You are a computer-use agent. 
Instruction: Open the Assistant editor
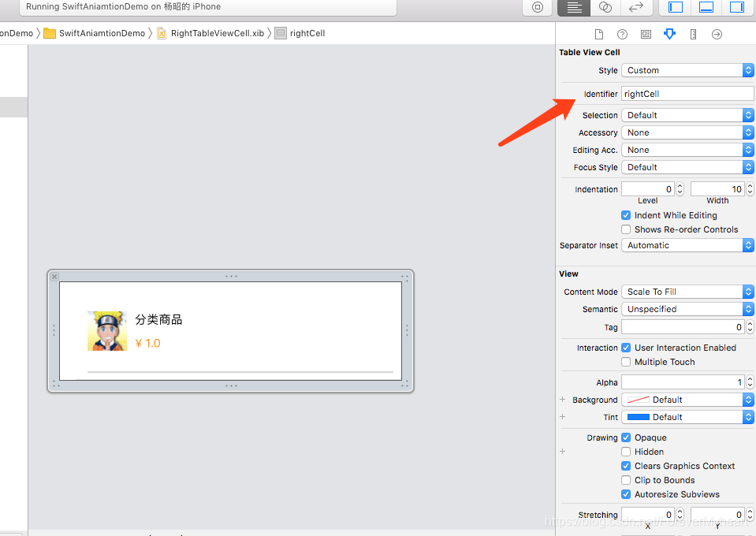[605, 8]
